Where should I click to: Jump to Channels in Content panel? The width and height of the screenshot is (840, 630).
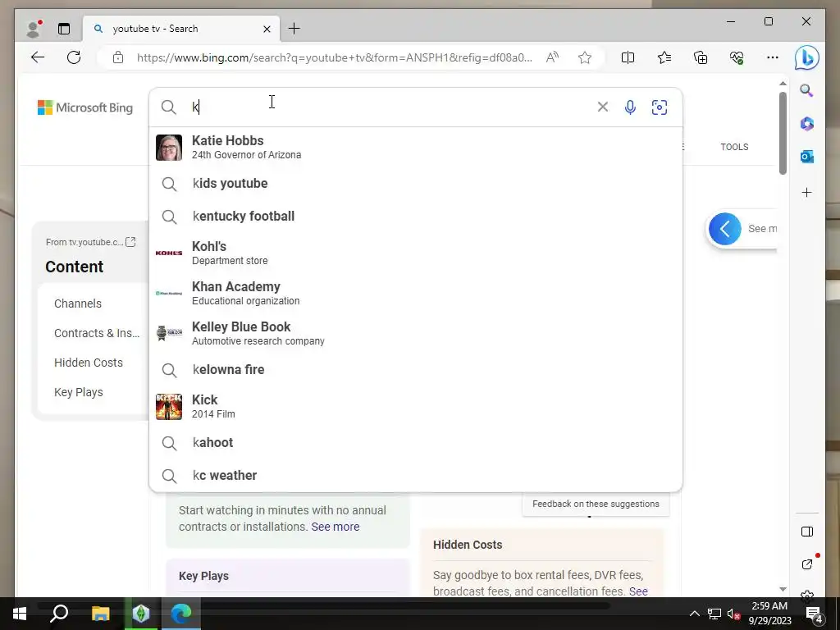pos(78,304)
